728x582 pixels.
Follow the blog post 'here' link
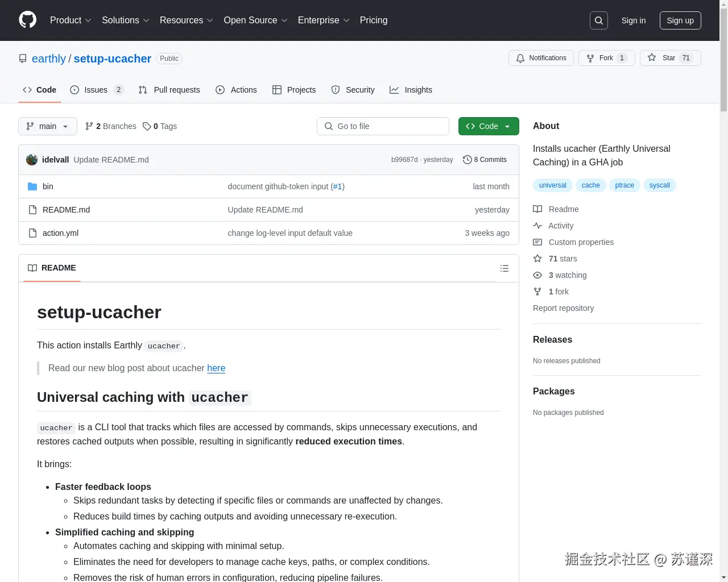(x=216, y=368)
